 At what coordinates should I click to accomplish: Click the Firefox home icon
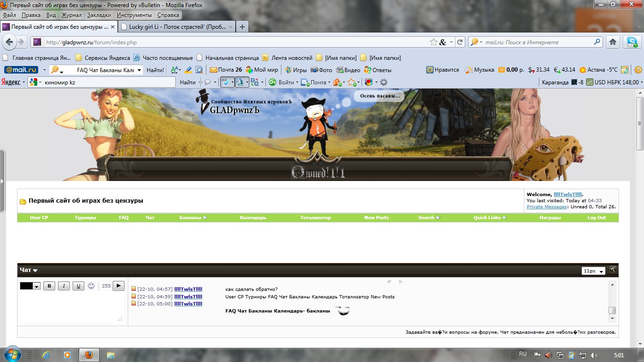point(613,42)
